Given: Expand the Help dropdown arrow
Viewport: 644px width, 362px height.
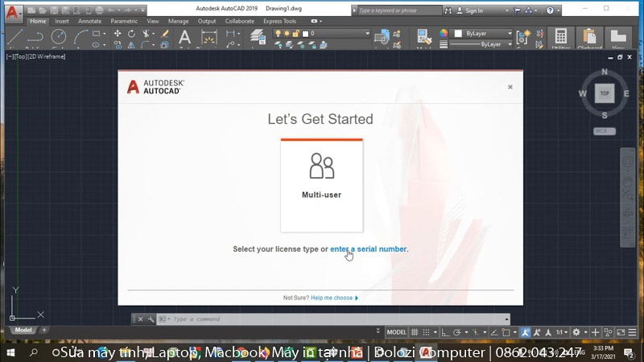Looking at the screenshot, I should click(x=558, y=10).
